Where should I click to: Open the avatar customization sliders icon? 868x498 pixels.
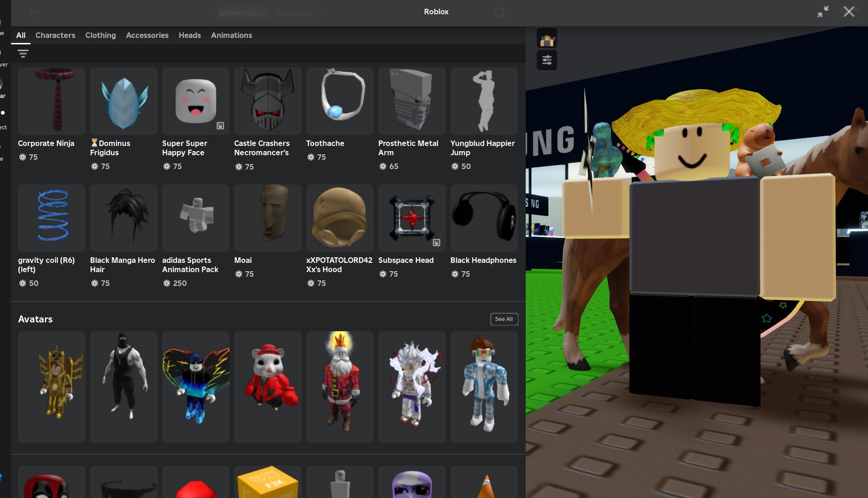coord(547,60)
